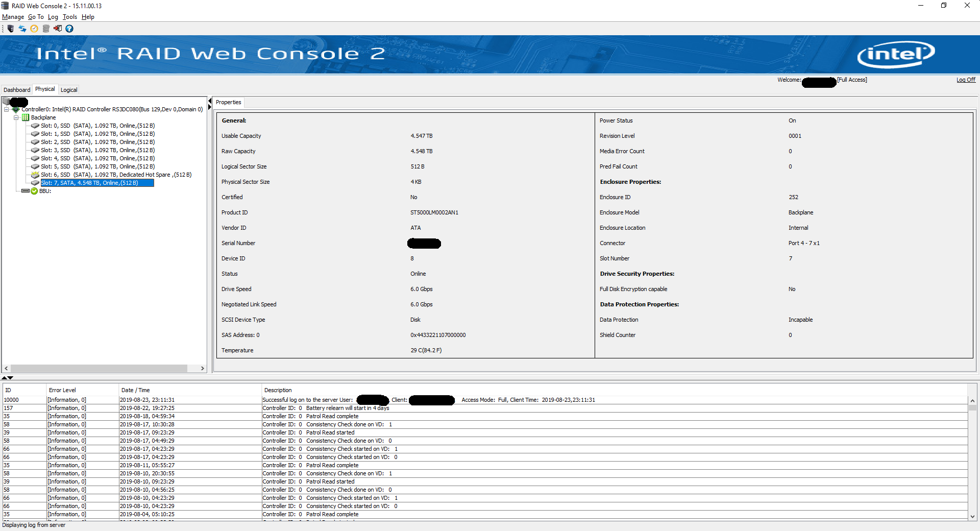Click the RAID Web Console title bar app icon
This screenshot has width=980, height=531.
[x=5, y=6]
